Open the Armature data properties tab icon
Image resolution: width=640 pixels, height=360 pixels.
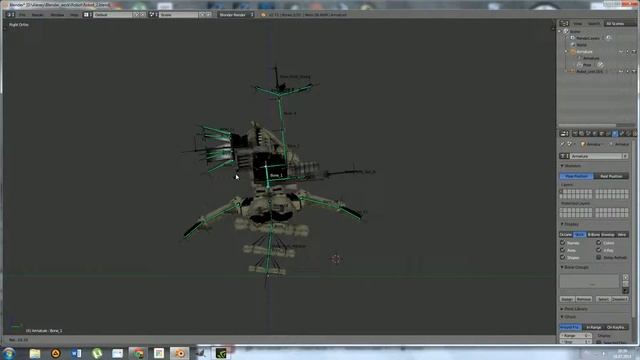click(615, 134)
